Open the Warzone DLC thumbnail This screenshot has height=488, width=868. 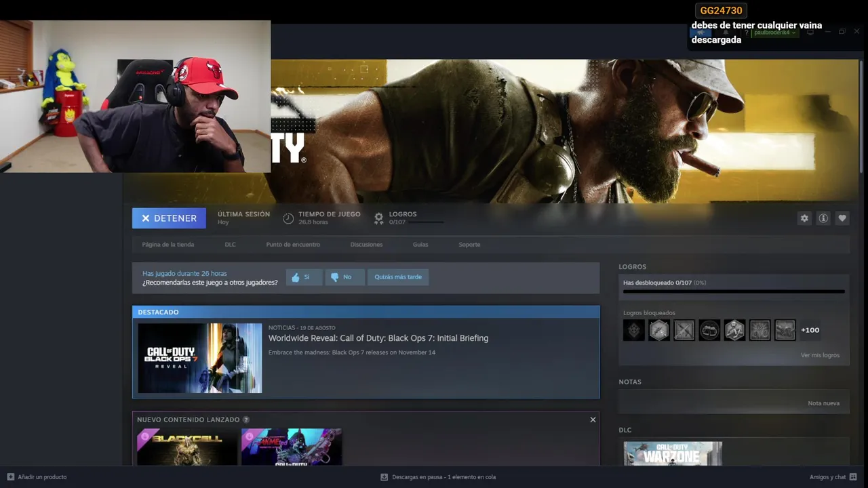[x=673, y=453]
